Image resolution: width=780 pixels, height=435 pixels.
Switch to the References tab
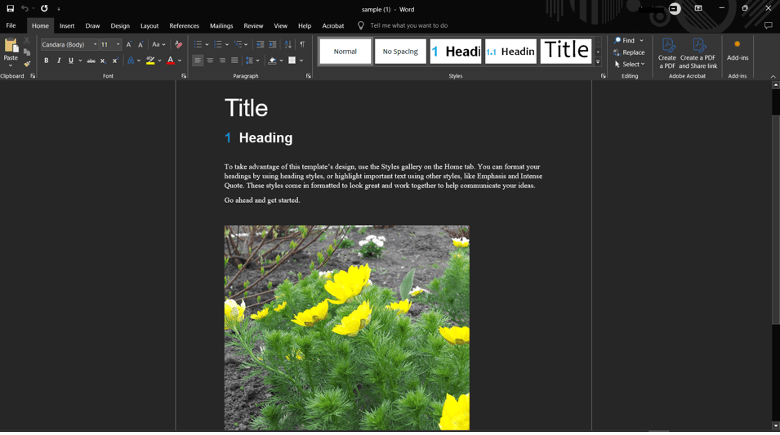coord(184,26)
